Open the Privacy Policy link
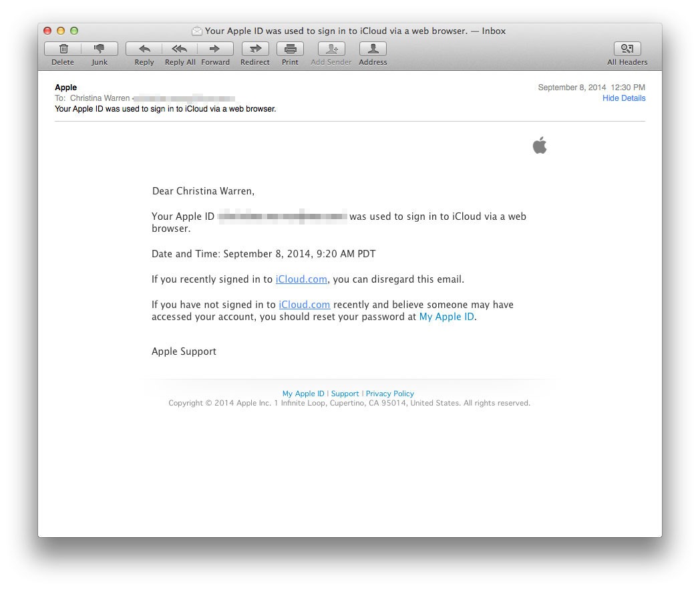This screenshot has height=590, width=700. tap(389, 394)
